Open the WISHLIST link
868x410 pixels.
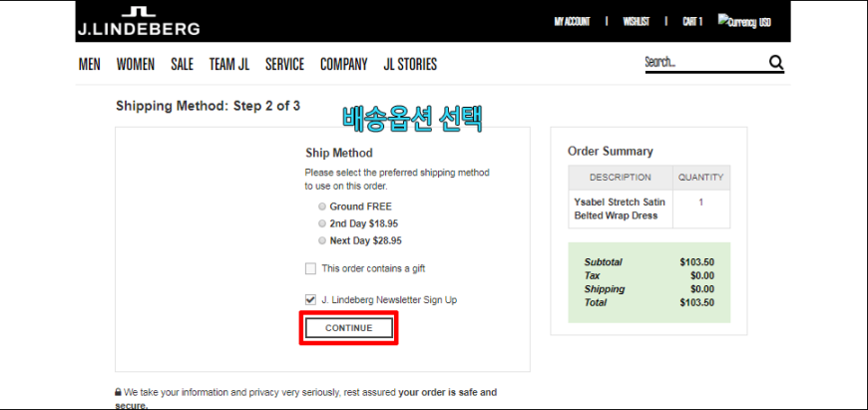[x=637, y=22]
